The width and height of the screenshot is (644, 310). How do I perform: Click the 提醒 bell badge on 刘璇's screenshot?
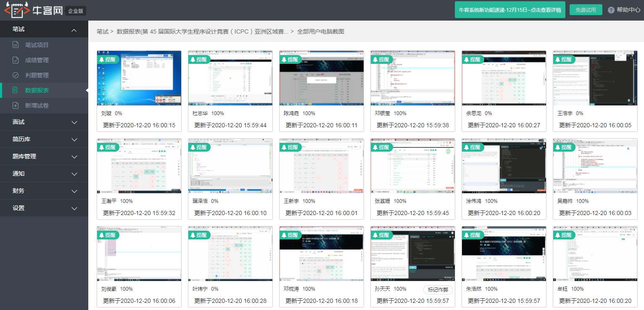(108, 60)
